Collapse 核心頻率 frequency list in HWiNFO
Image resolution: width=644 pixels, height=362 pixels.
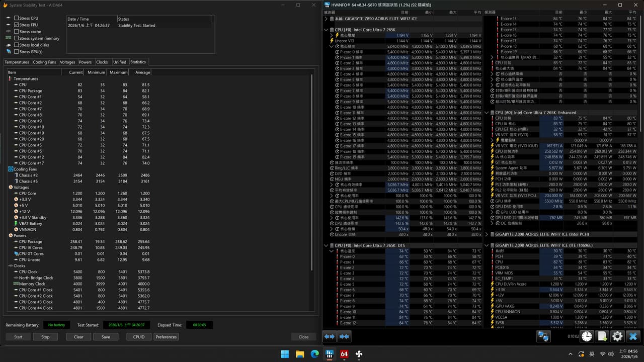[x=332, y=46]
